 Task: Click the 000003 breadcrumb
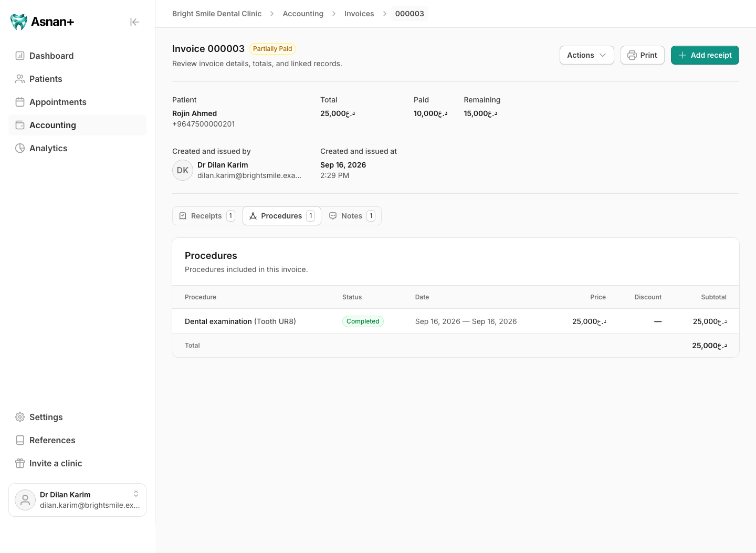(409, 14)
